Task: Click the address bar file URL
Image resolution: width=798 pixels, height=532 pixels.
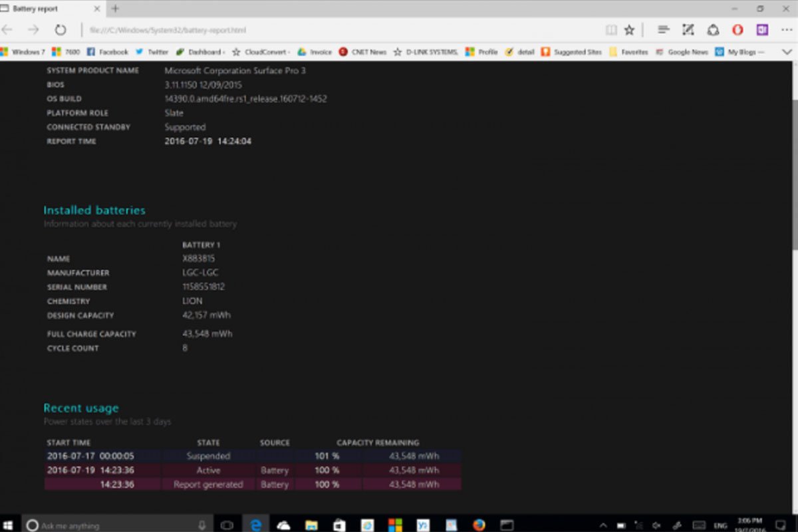Action: pyautogui.click(x=168, y=31)
